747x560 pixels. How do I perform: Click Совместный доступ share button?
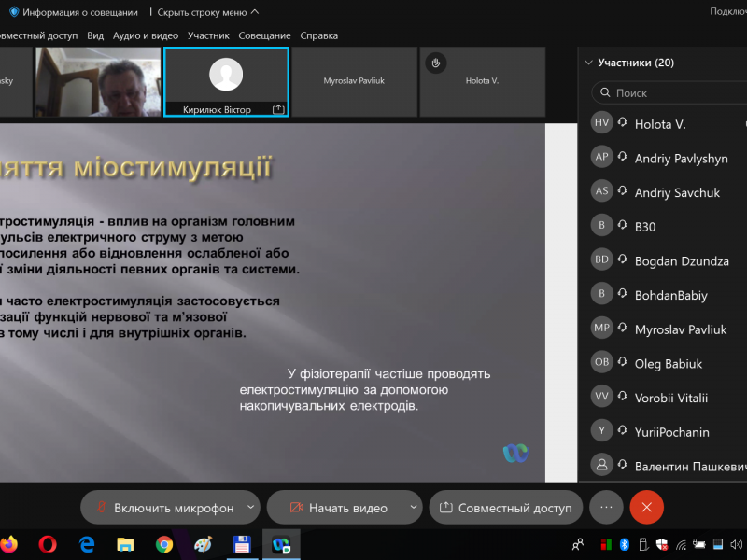tap(505, 508)
